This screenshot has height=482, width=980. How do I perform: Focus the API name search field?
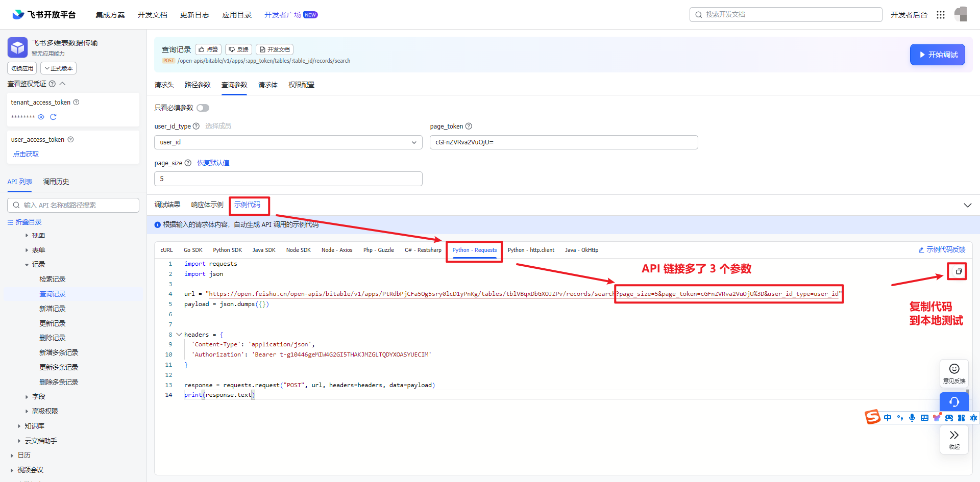click(x=73, y=205)
